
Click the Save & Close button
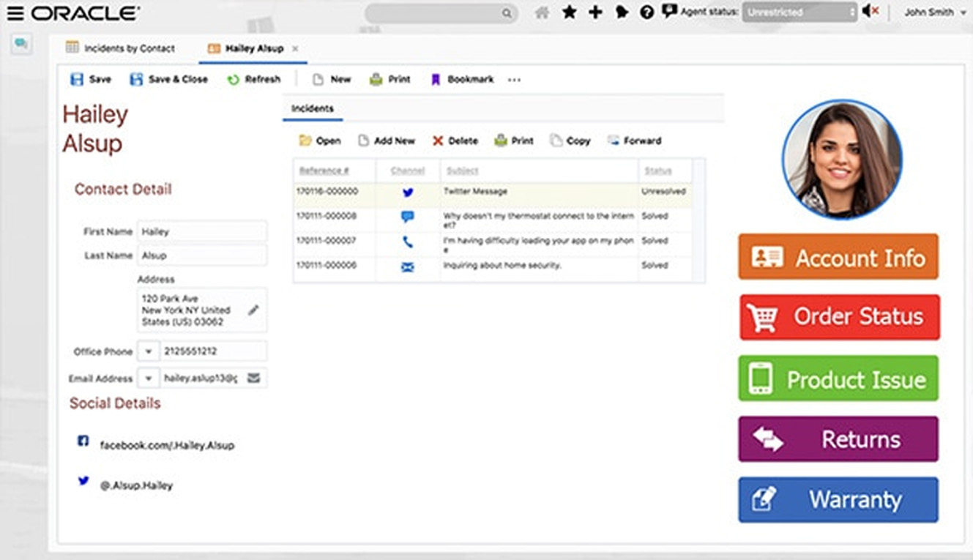tap(169, 79)
